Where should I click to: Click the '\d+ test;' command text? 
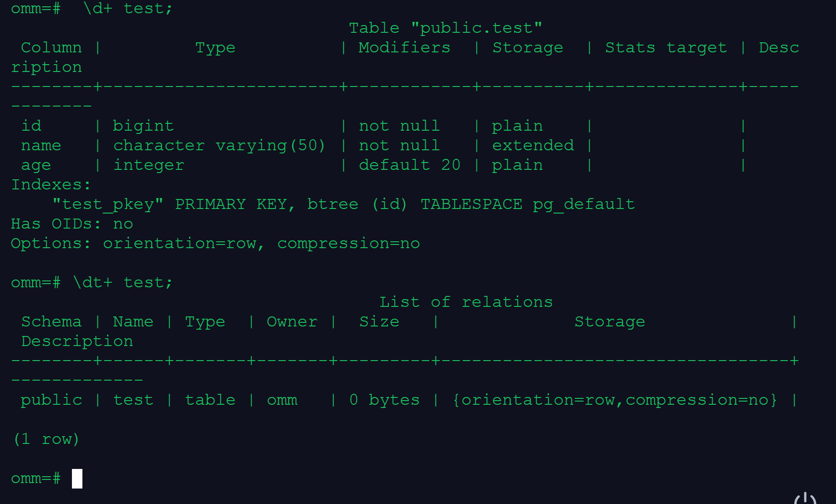(128, 8)
